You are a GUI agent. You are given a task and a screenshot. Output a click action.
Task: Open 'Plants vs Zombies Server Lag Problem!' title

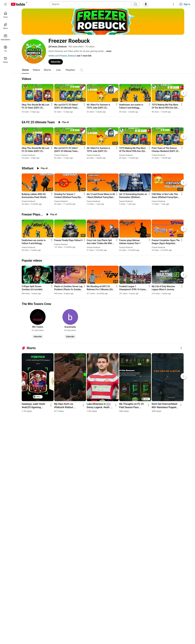68,288
